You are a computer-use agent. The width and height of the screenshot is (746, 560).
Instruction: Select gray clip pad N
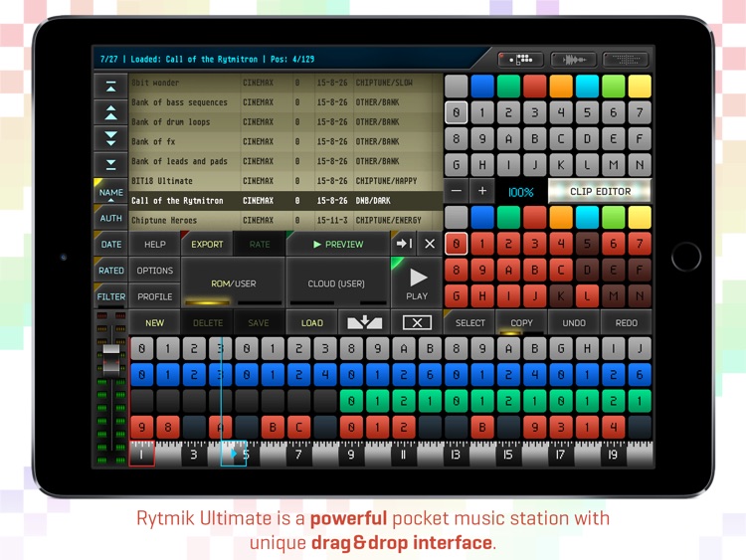point(640,165)
